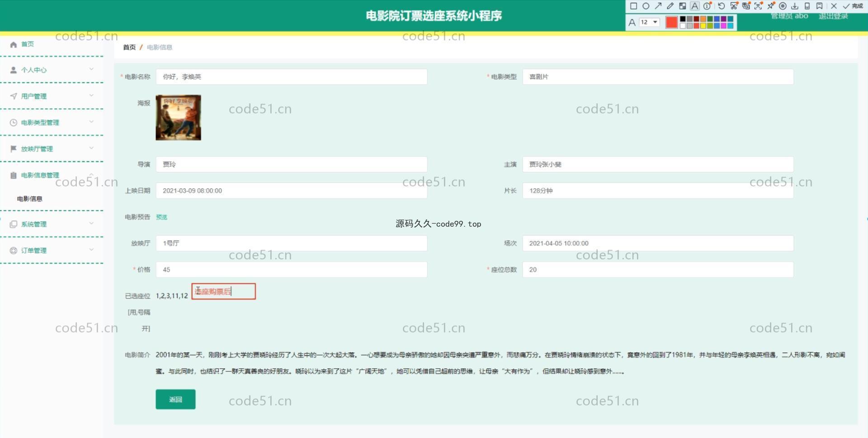Click the current red color swatch

click(672, 22)
